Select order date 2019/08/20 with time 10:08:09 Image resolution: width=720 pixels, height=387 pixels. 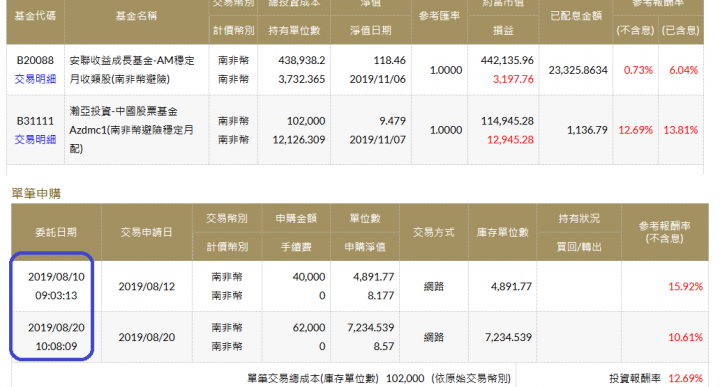click(x=56, y=337)
